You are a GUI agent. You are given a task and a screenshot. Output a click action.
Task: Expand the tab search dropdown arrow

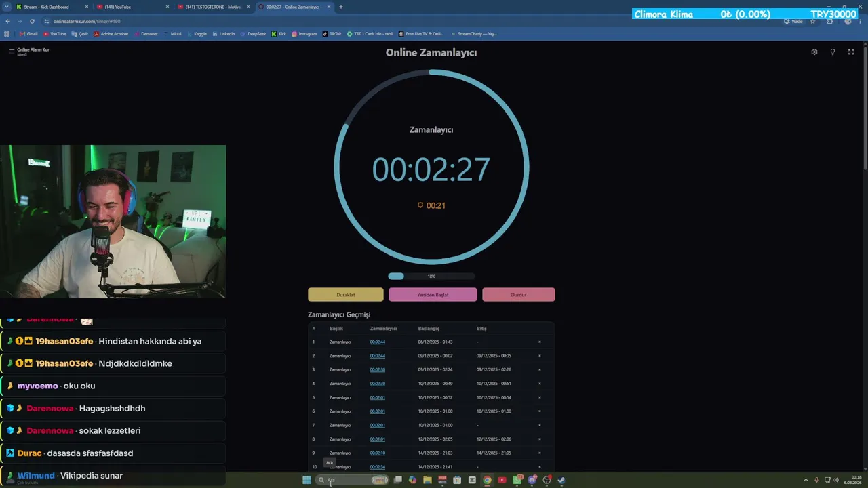click(x=6, y=7)
